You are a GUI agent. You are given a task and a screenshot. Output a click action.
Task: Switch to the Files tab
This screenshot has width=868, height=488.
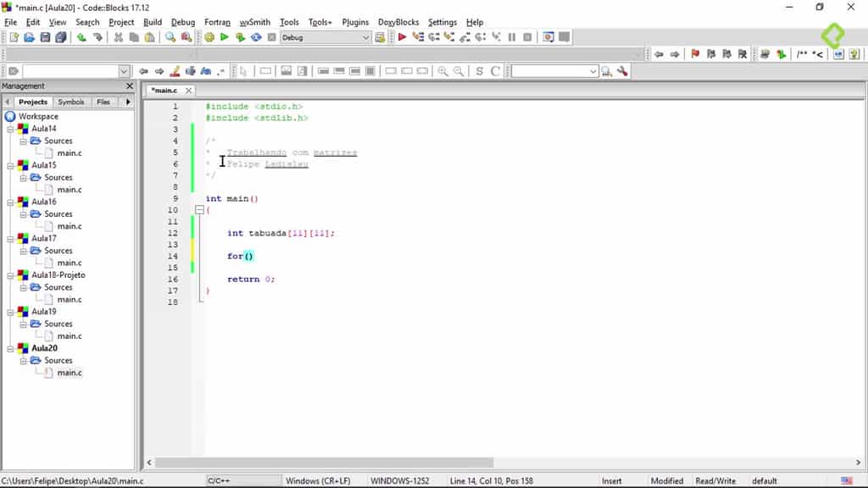tap(103, 103)
